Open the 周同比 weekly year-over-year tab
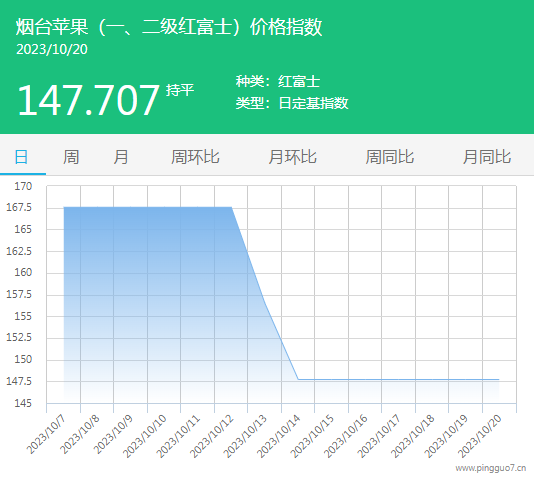 390,157
